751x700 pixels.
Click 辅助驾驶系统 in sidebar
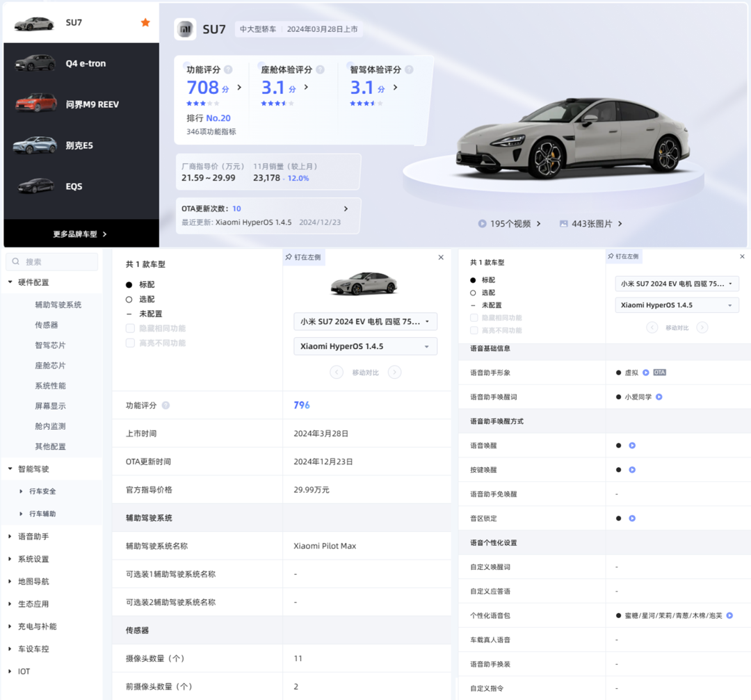58,304
